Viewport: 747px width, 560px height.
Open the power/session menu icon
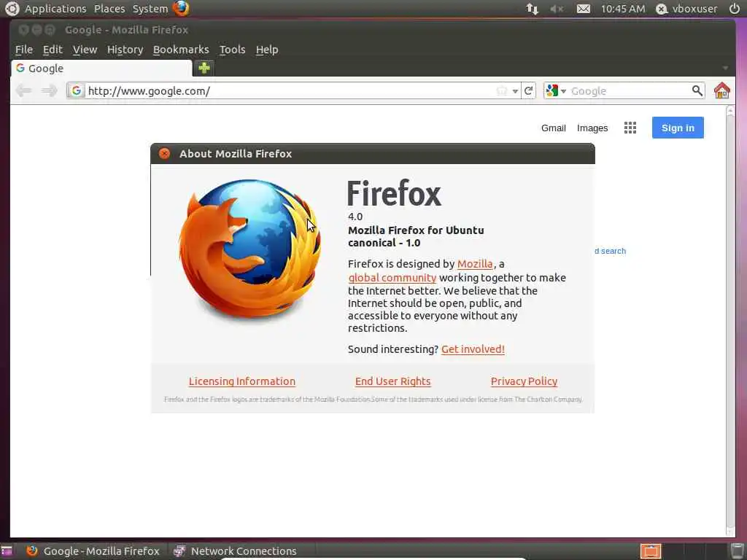tap(735, 8)
